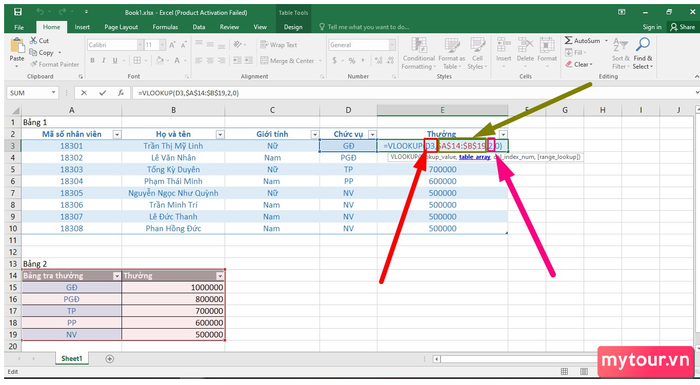Open filter dropdown for Bảng tra thưởng
The height and width of the screenshot is (385, 700).
pos(117,276)
